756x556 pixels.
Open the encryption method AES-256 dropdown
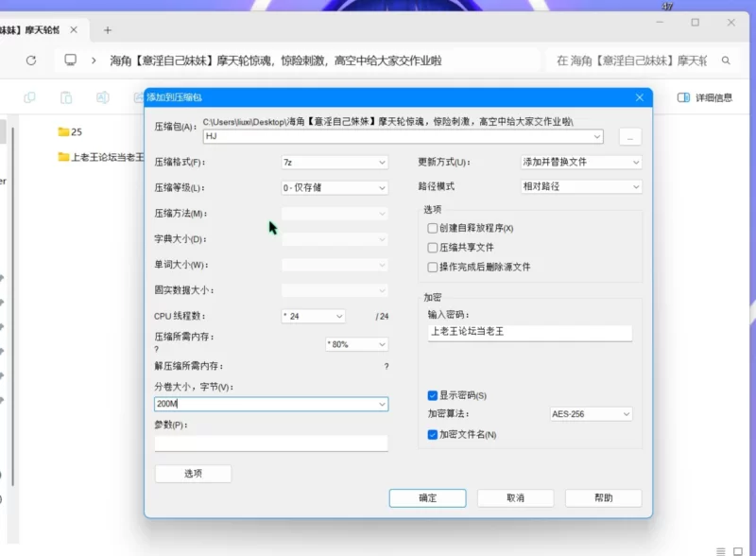(591, 414)
